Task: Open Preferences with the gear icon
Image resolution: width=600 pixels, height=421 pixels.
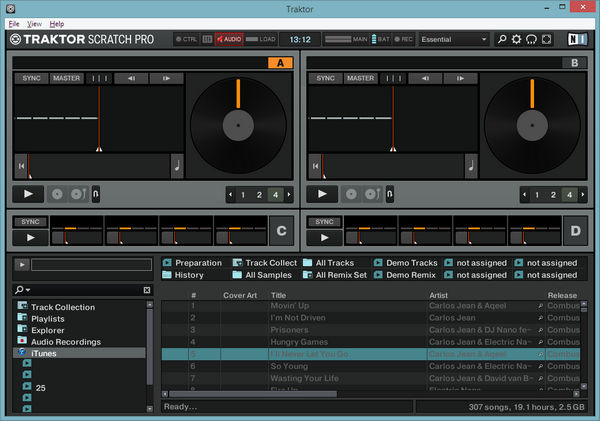Action: (517, 40)
